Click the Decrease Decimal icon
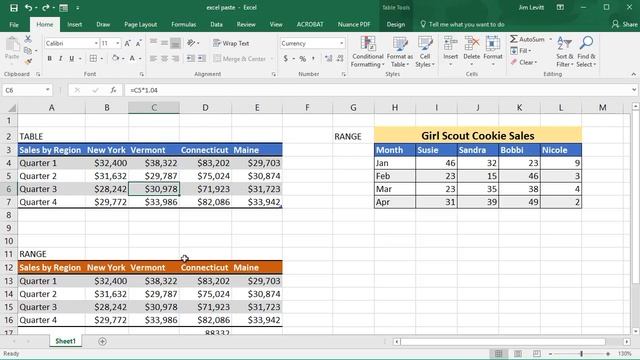 (x=340, y=59)
